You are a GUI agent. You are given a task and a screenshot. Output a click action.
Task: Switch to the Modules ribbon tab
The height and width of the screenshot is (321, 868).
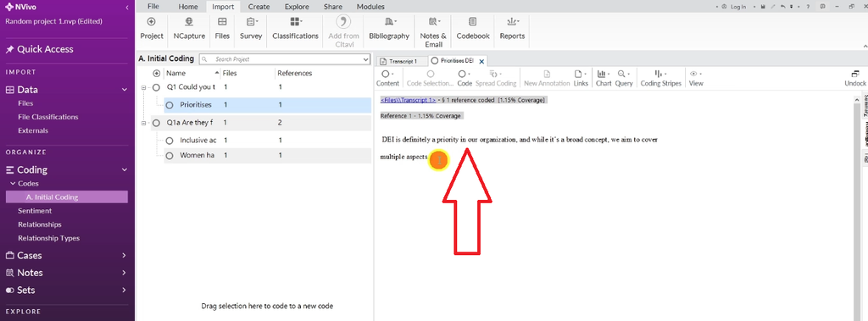(x=370, y=7)
